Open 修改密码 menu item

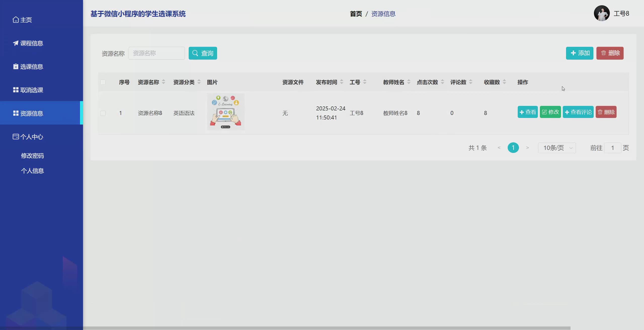32,155
